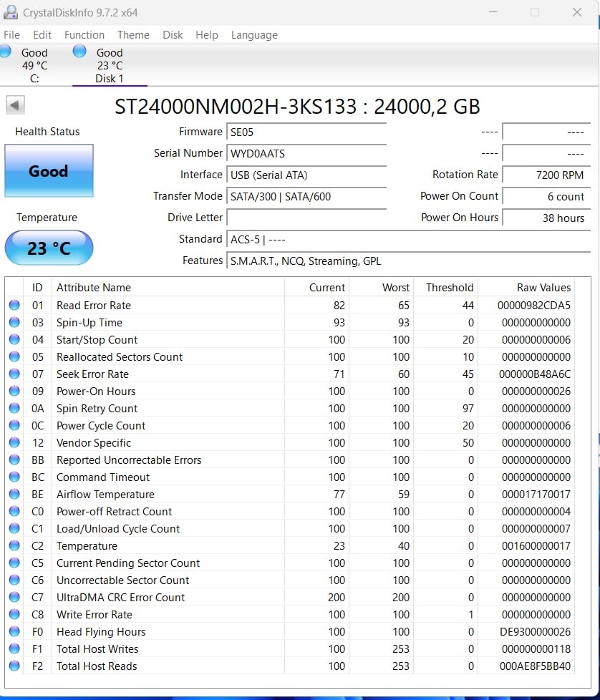Open the Theme menu
Image resolution: width=600 pixels, height=700 pixels.
(133, 35)
